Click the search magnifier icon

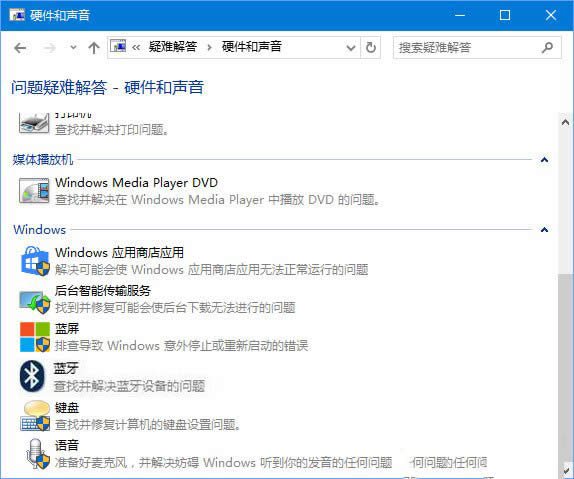pos(547,48)
